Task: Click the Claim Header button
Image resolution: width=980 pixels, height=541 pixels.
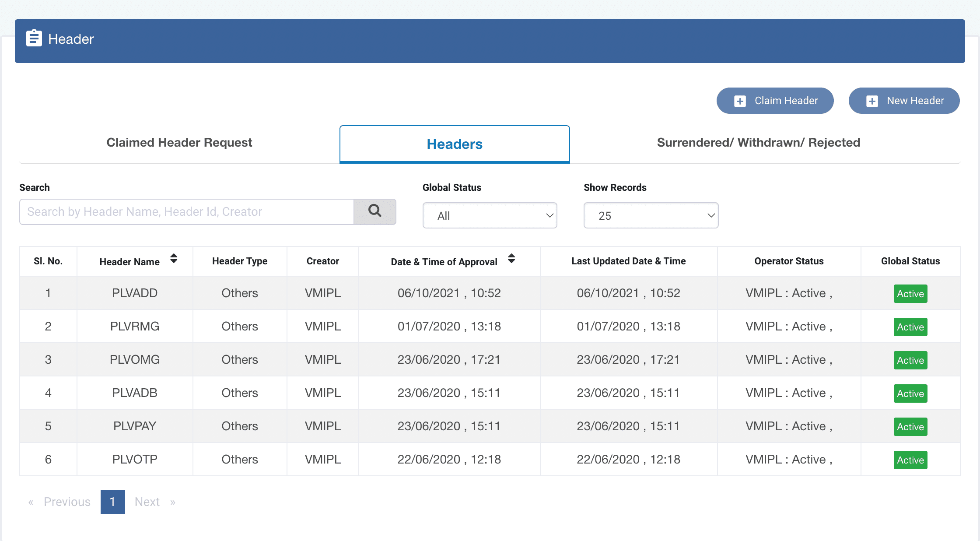Action: (775, 101)
